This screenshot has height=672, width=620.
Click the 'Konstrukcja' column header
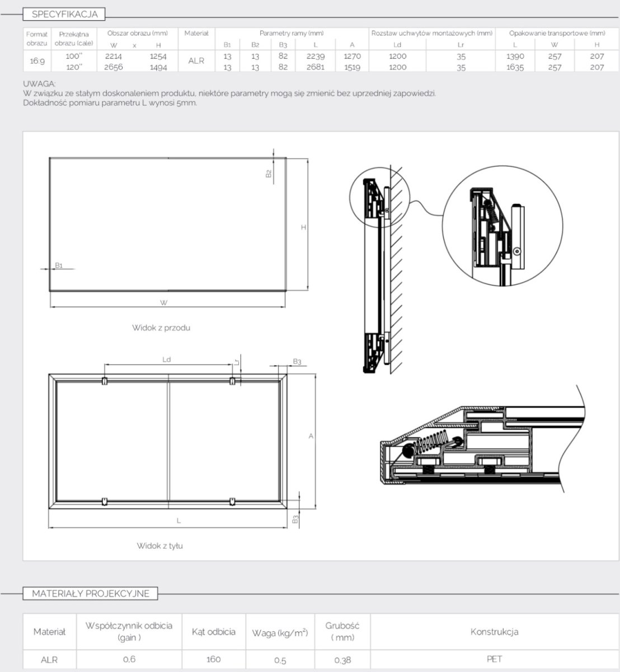coord(494,632)
